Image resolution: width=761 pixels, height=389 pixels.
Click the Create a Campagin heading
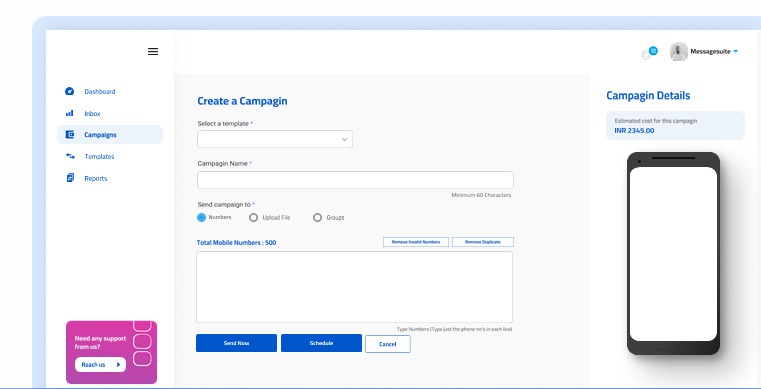tap(242, 101)
